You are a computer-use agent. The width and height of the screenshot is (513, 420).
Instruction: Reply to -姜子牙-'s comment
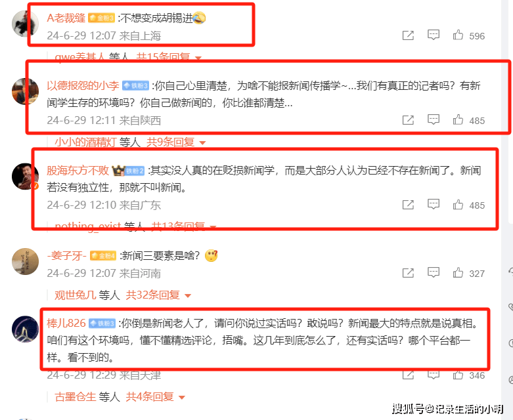[434, 272]
